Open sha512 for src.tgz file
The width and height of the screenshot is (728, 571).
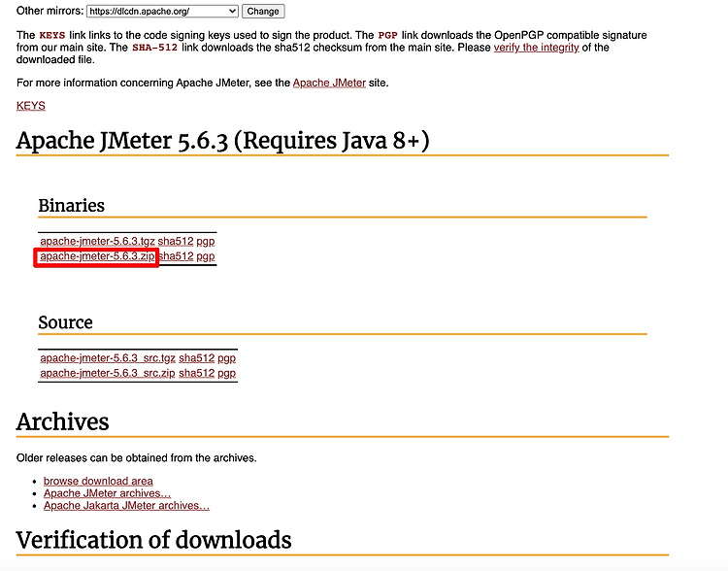(x=197, y=358)
